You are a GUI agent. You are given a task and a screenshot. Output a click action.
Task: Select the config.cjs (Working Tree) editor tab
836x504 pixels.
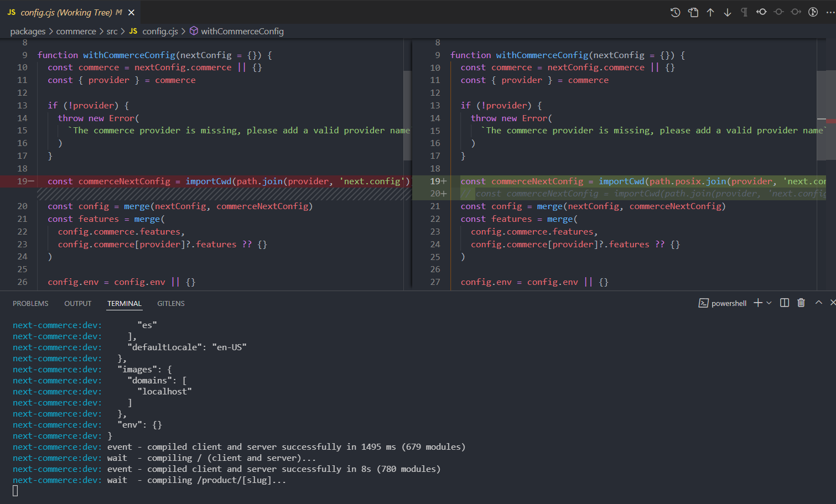pos(71,12)
